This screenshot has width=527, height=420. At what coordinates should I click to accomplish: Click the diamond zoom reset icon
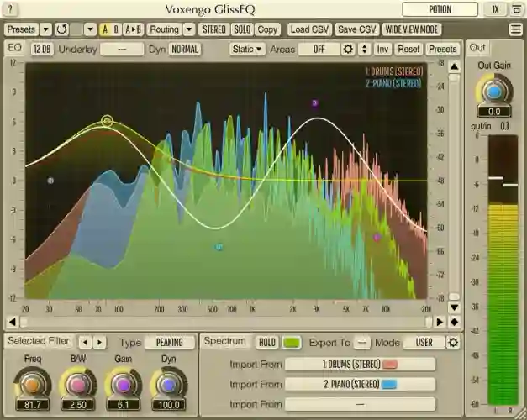click(x=454, y=322)
